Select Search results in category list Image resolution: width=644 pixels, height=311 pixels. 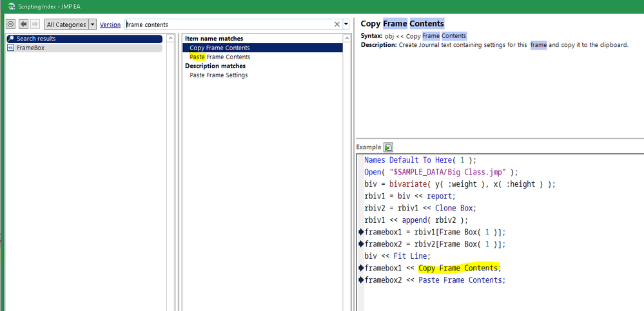[x=84, y=39]
